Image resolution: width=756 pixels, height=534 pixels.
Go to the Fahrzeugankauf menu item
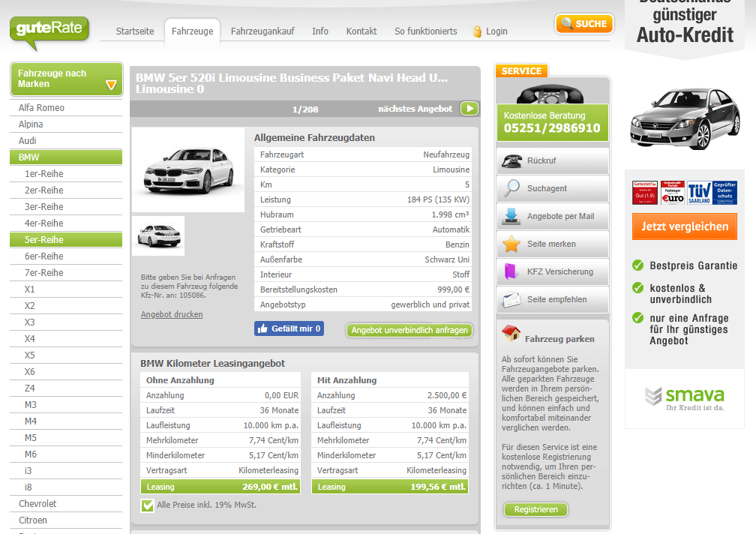coord(262,31)
